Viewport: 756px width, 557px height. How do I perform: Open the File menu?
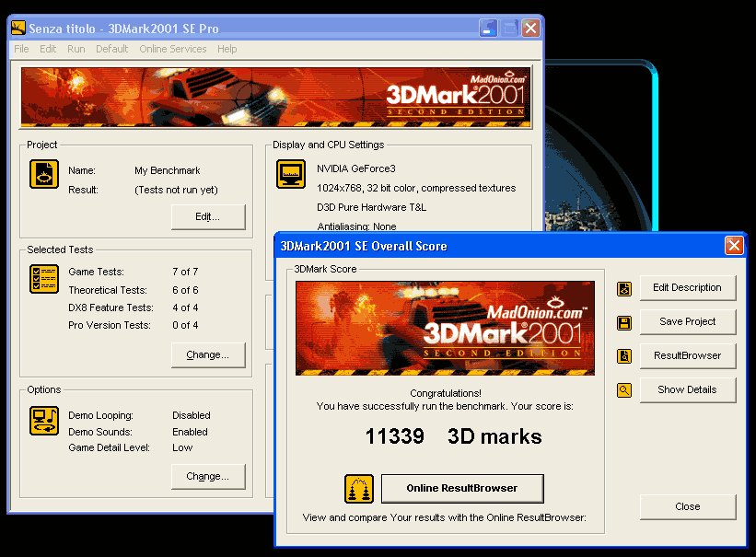click(21, 49)
